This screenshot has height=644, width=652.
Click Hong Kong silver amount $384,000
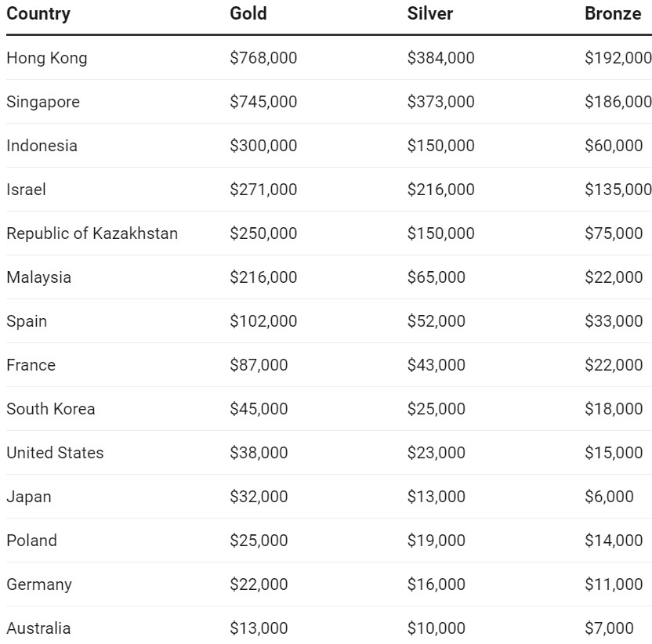pyautogui.click(x=440, y=58)
